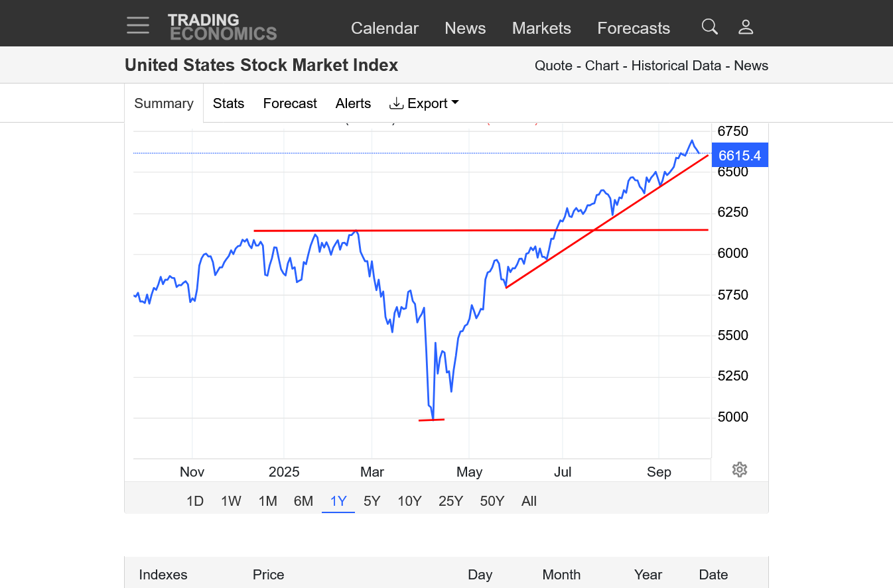Image resolution: width=893 pixels, height=588 pixels.
Task: Choose the All time range
Action: 529,501
